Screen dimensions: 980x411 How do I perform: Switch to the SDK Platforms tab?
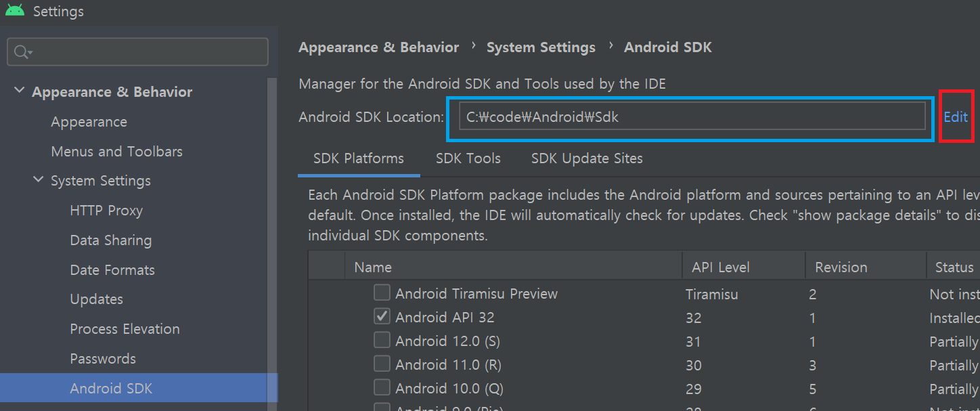pyautogui.click(x=359, y=158)
